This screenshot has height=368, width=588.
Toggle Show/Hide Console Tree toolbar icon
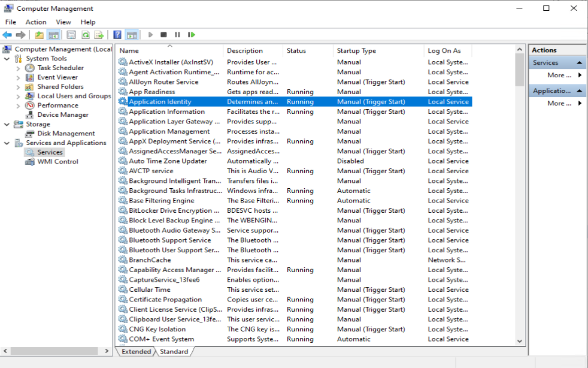tap(54, 35)
